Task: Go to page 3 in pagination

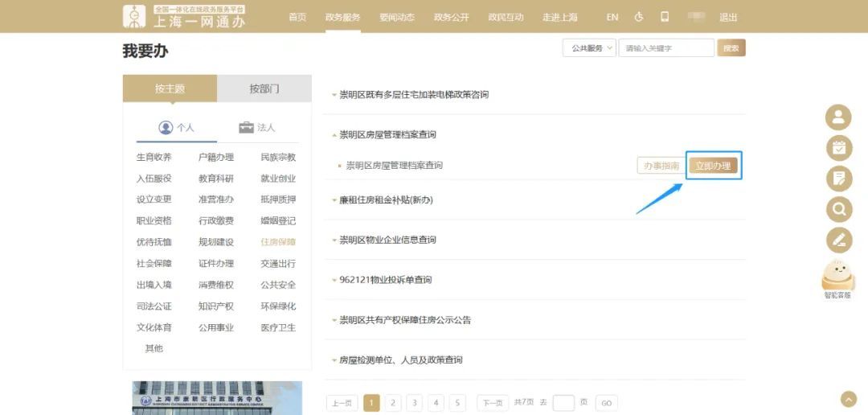Action: [x=414, y=403]
